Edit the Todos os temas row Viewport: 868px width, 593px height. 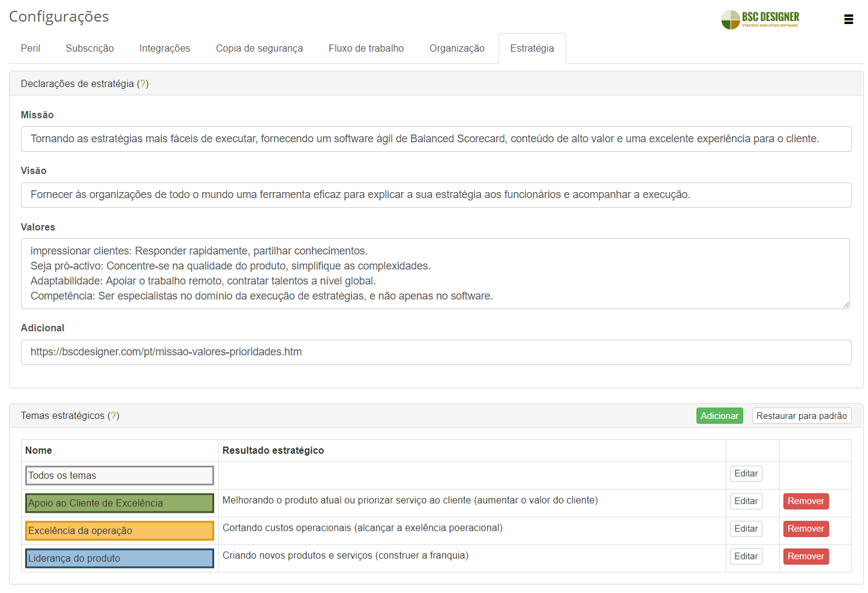[x=746, y=474]
